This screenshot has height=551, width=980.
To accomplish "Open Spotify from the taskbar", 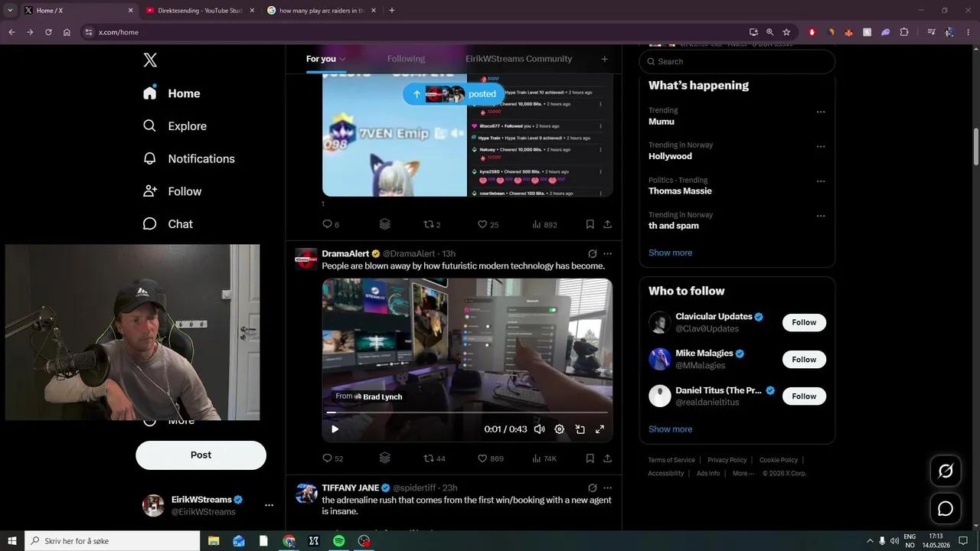I will click(338, 540).
